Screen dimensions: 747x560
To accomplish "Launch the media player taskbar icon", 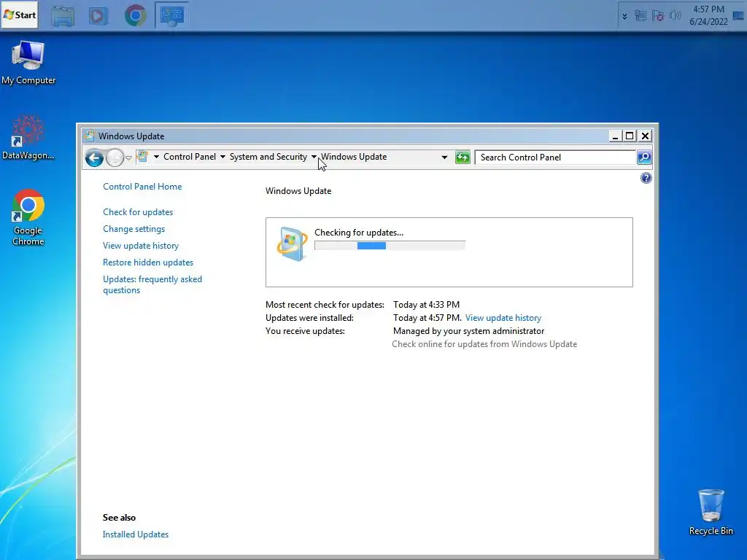I will coord(98,16).
